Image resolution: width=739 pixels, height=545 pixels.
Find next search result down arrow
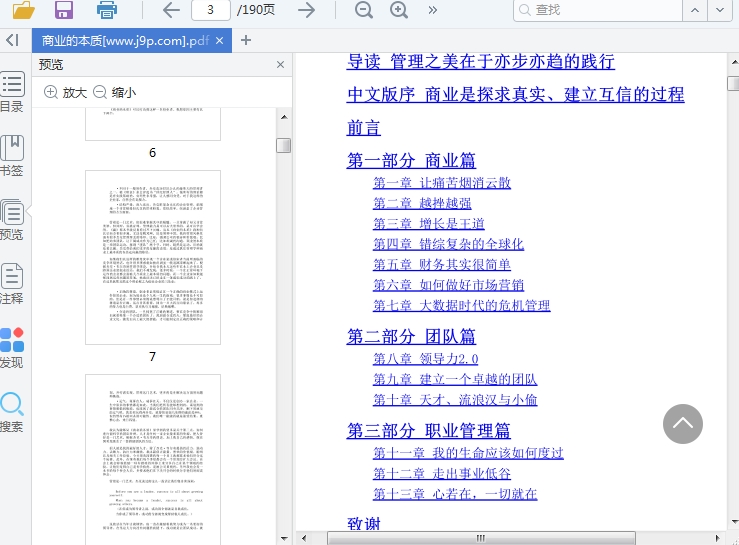720,10
